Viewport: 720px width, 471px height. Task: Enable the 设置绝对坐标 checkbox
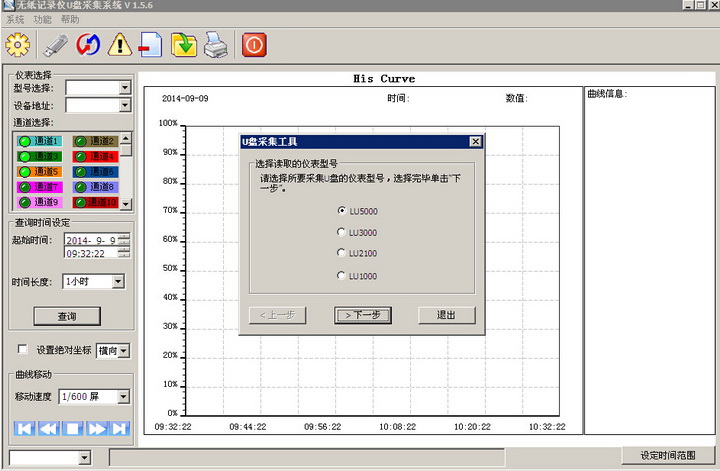[23, 350]
